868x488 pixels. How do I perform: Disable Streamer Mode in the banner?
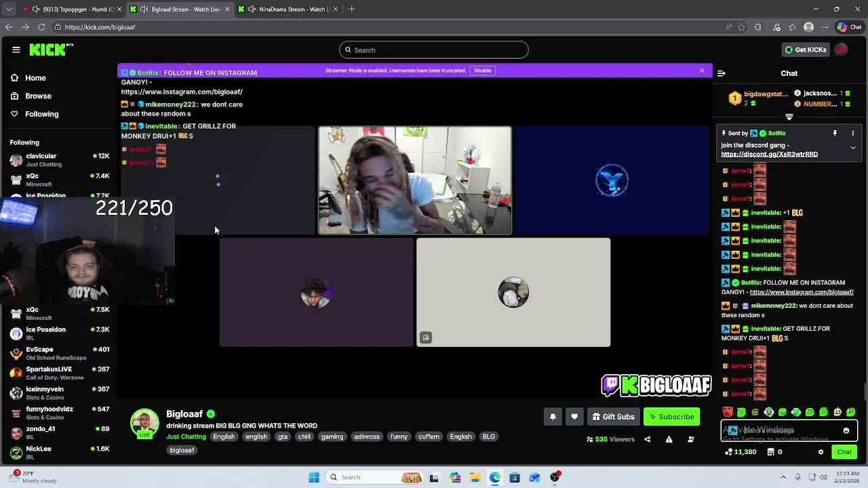(x=482, y=70)
